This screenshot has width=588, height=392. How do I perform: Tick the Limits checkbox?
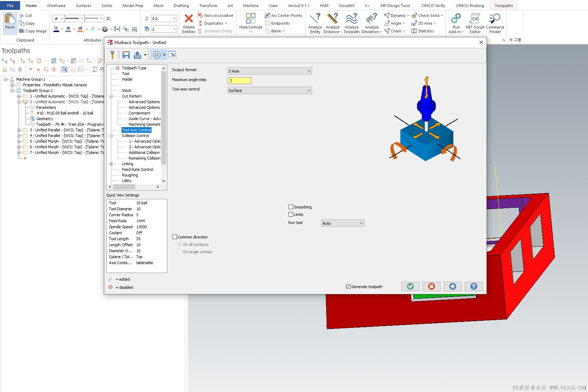pyautogui.click(x=291, y=214)
